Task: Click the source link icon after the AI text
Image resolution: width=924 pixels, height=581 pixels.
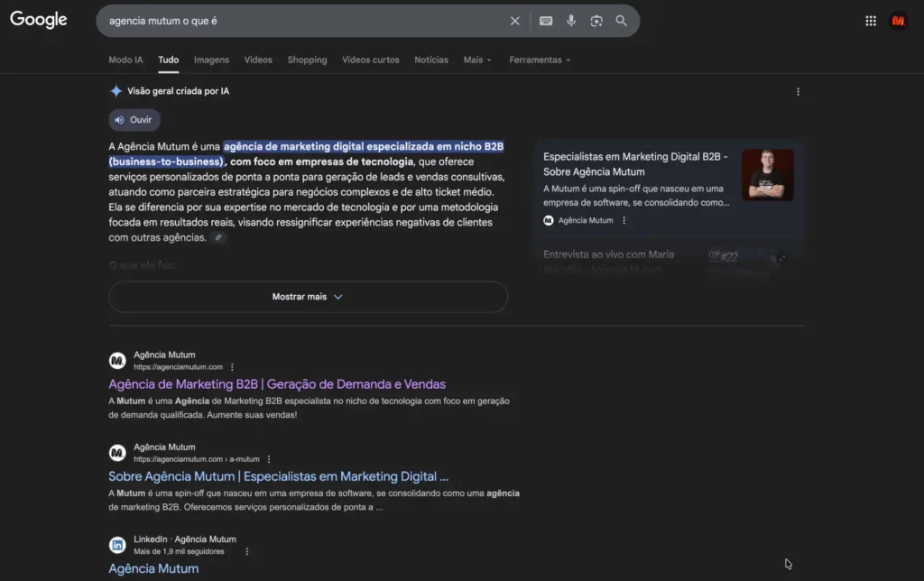Action: point(218,237)
